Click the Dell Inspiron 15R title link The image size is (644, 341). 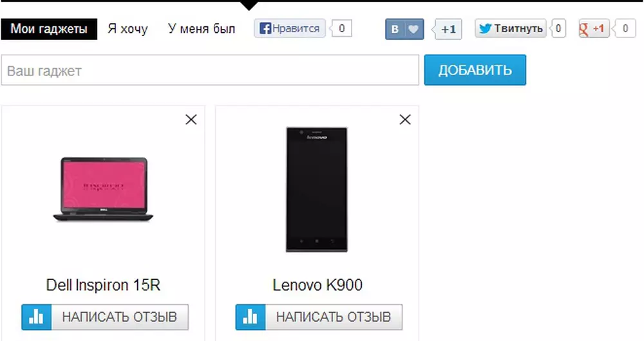click(103, 285)
